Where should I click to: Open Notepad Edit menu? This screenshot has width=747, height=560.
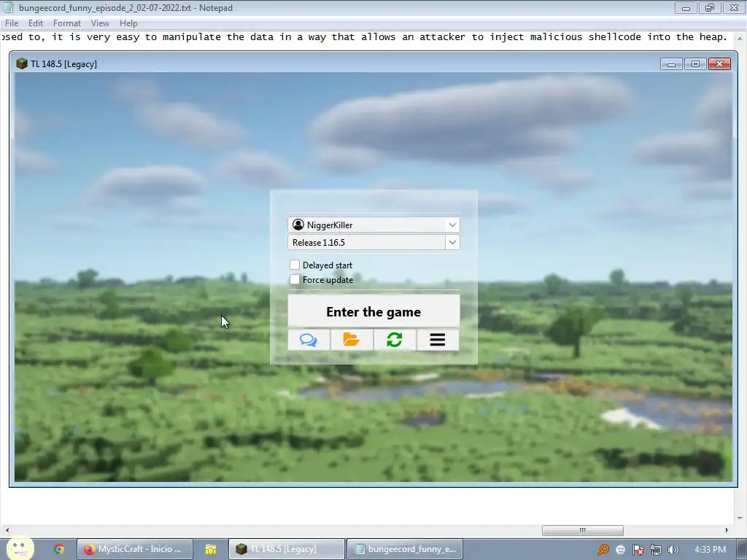(36, 23)
